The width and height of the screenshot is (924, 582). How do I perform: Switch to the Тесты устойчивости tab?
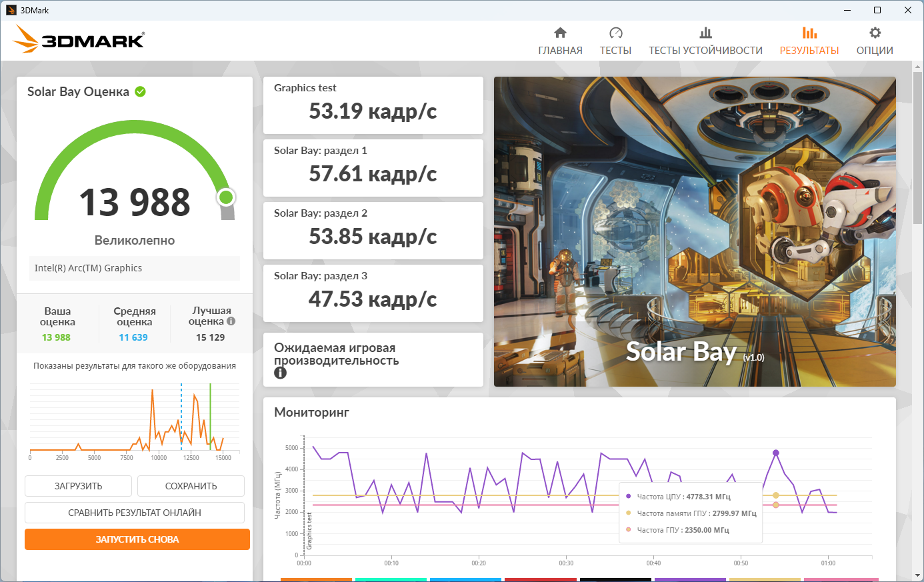(705, 51)
